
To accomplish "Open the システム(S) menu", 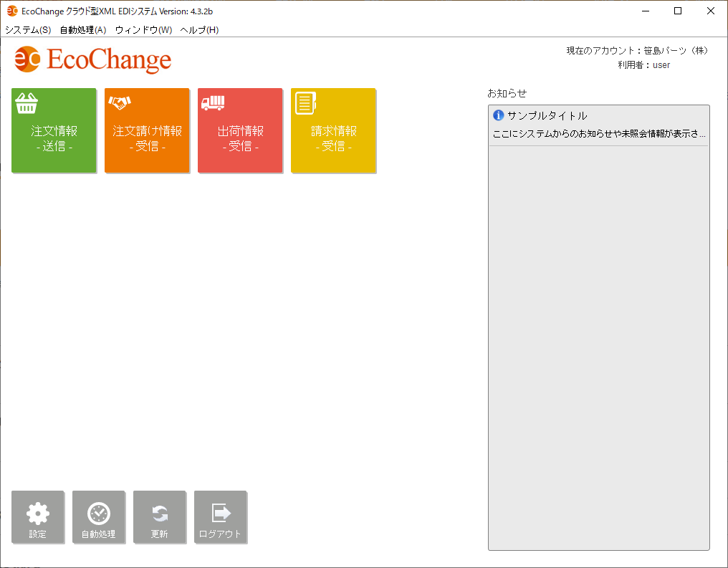I will (28, 29).
